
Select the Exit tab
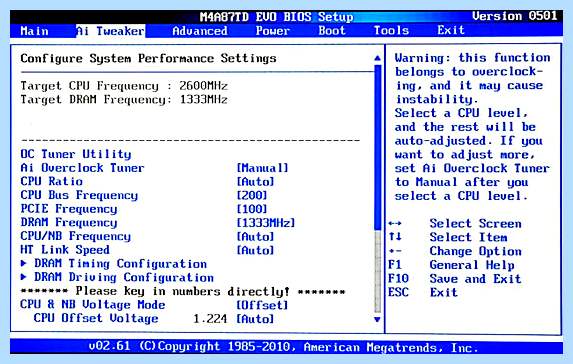click(x=451, y=30)
